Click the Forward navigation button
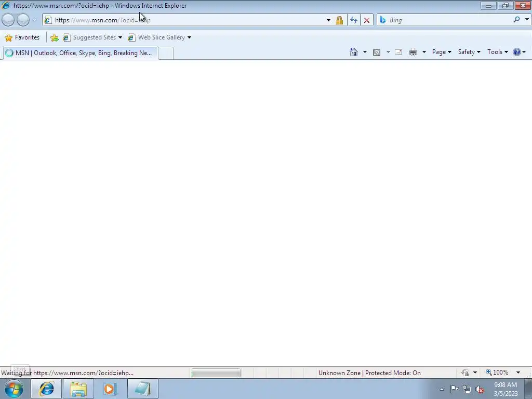The width and height of the screenshot is (532, 399). pyautogui.click(x=23, y=20)
